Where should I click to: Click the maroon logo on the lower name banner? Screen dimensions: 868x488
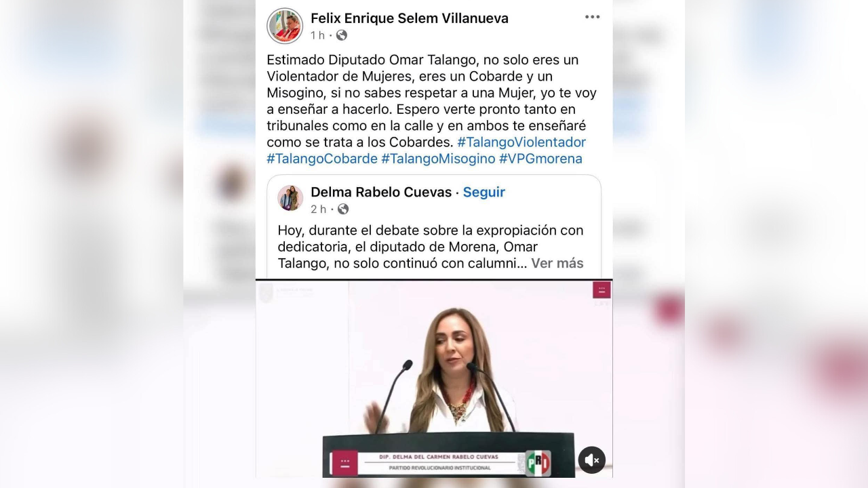pyautogui.click(x=345, y=463)
